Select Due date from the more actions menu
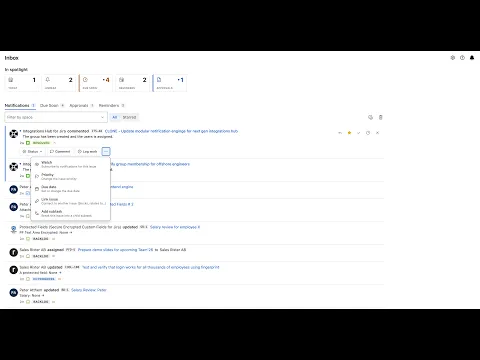480x360 pixels. (x=70, y=189)
